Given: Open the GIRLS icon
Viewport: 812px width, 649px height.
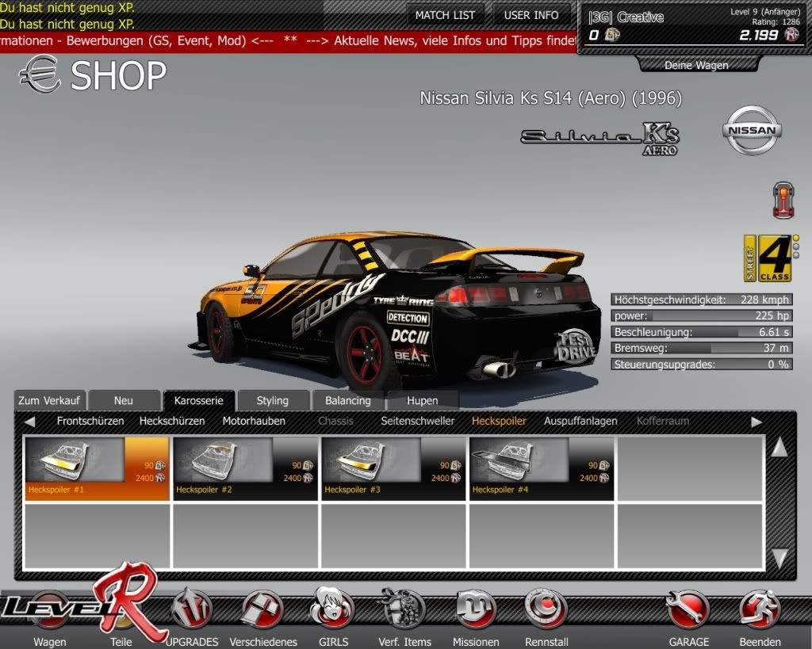Looking at the screenshot, I should (x=331, y=609).
